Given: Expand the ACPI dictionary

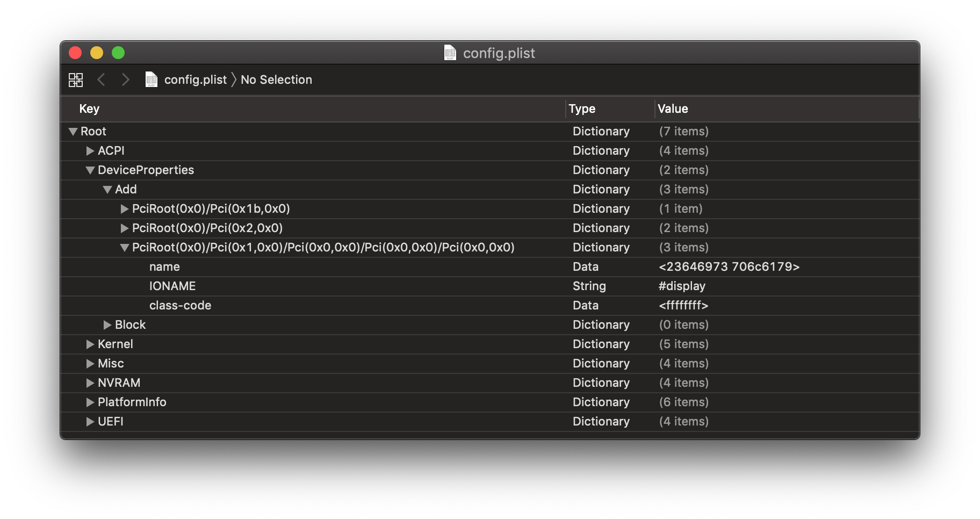Looking at the screenshot, I should tap(90, 151).
